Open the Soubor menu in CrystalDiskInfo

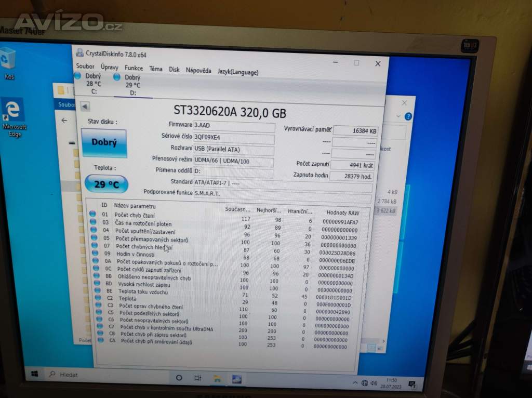click(x=85, y=66)
